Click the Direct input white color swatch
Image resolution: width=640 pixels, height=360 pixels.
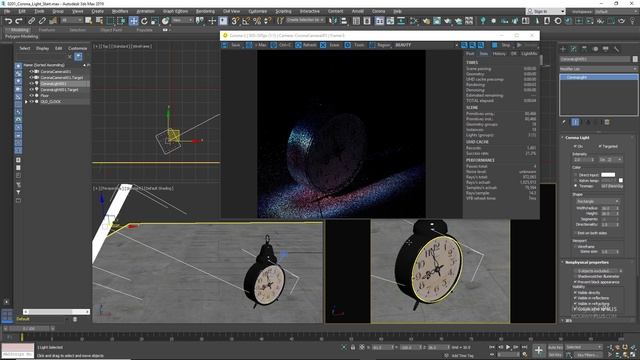pyautogui.click(x=608, y=175)
